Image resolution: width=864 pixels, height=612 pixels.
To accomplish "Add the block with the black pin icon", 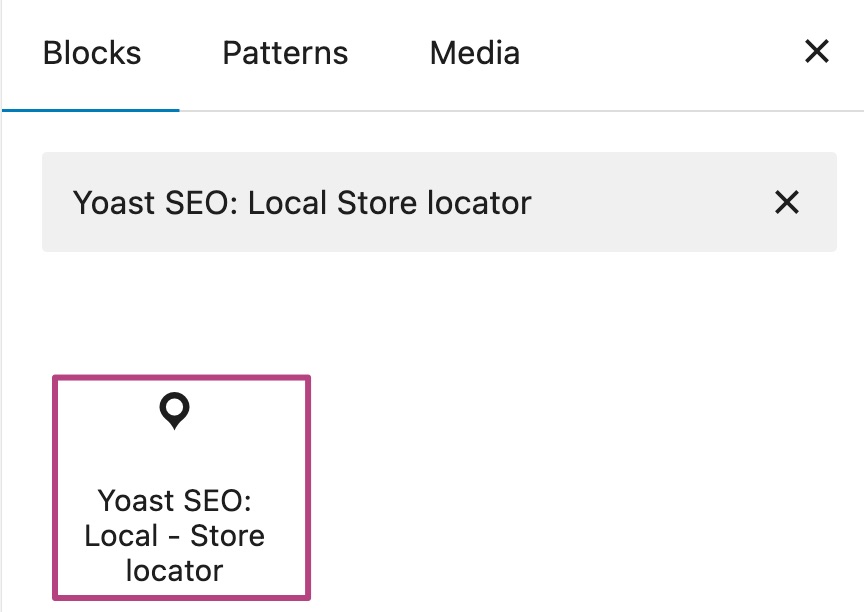I will pos(181,488).
